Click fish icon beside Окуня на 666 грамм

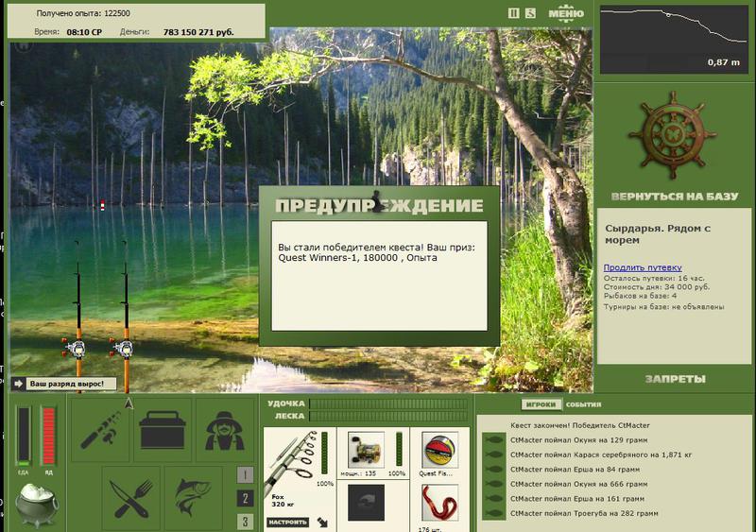(494, 484)
